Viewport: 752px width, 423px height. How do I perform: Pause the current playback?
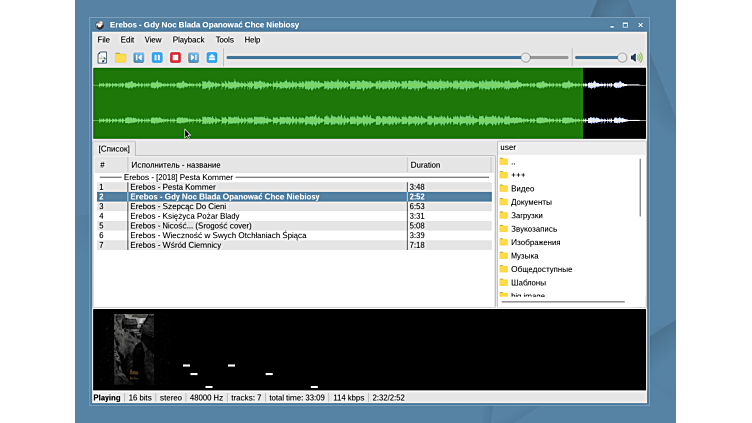pos(157,58)
